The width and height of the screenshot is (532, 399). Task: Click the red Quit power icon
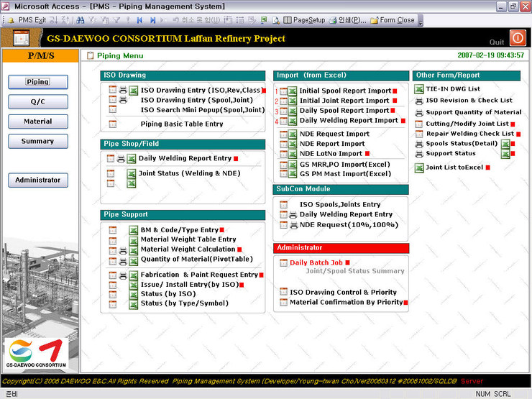click(x=518, y=37)
